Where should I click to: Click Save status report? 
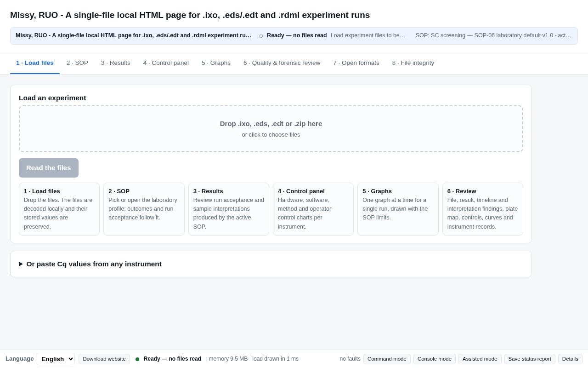point(530,359)
